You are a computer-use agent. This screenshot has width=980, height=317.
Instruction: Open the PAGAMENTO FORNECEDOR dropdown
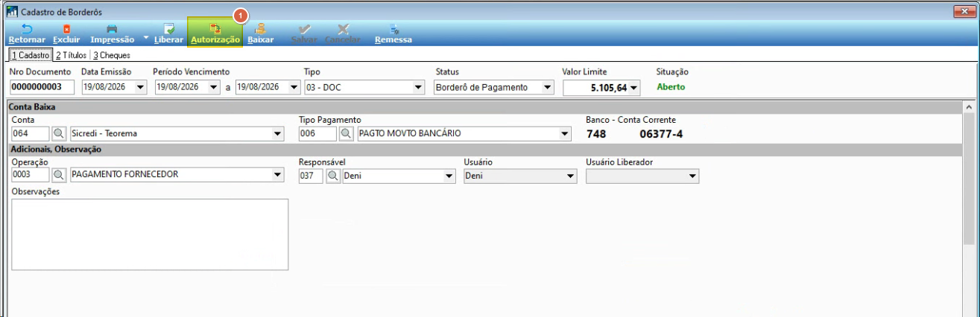pos(278,176)
